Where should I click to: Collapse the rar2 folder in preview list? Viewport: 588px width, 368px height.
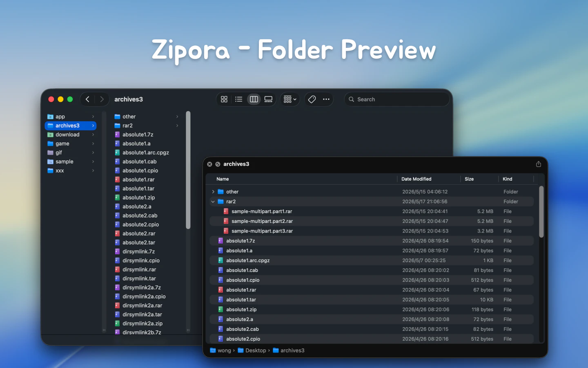(x=213, y=202)
